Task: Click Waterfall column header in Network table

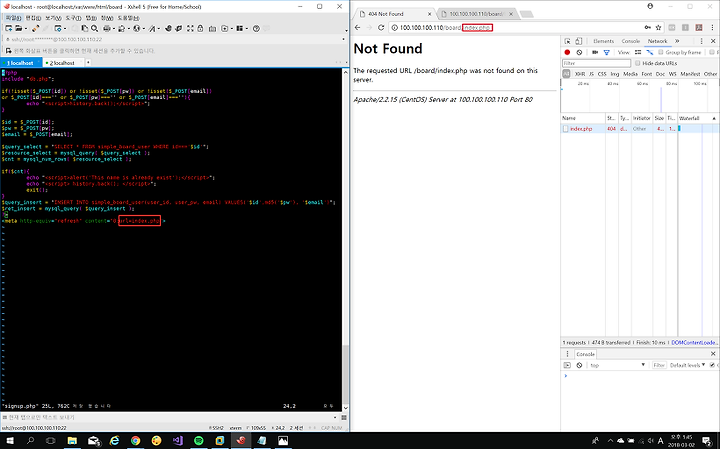Action: pyautogui.click(x=698, y=118)
